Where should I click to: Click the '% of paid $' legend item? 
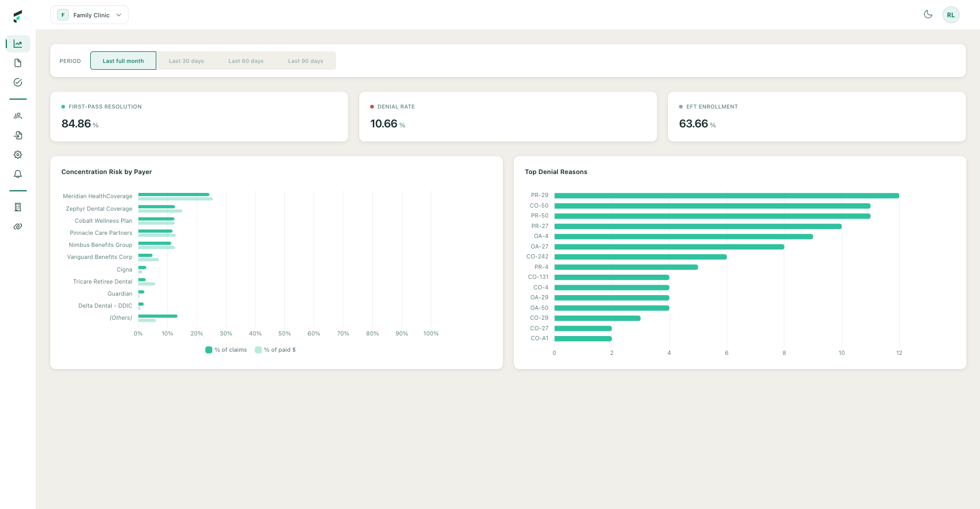(275, 350)
